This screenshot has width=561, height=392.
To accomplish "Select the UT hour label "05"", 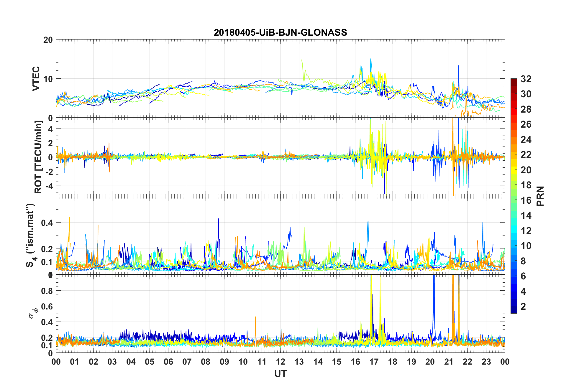I will click(150, 362).
